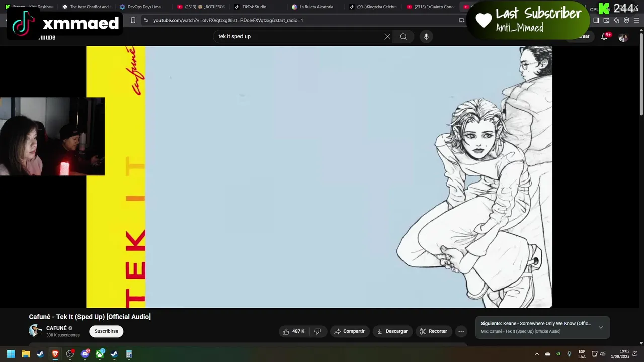This screenshot has width=644, height=362.
Task: Click the YouTube search magnifier button
Action: pyautogui.click(x=404, y=36)
